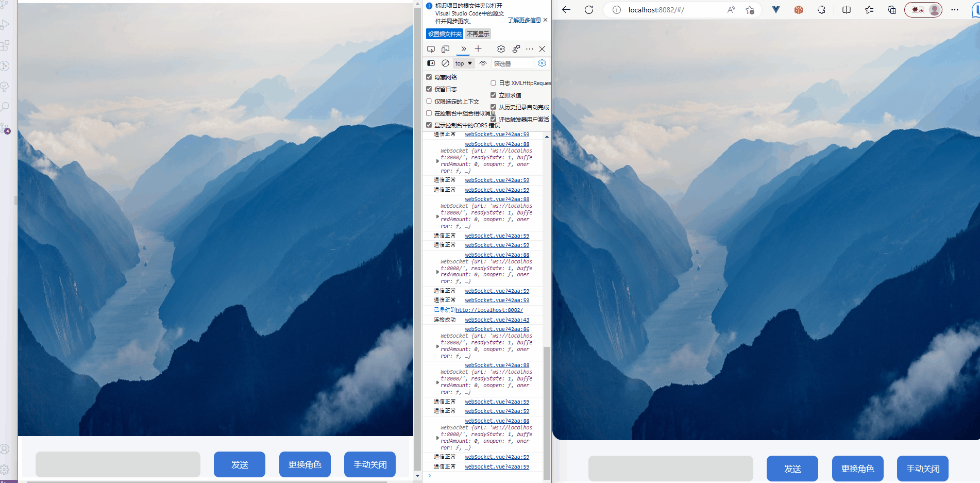This screenshot has height=483, width=980.
Task: Toggle device emulation mode in DevTools
Action: [x=445, y=49]
